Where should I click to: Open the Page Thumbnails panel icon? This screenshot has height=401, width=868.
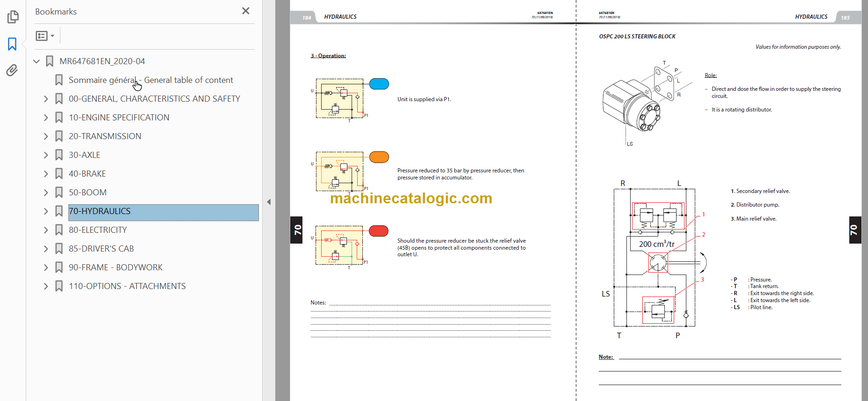13,17
